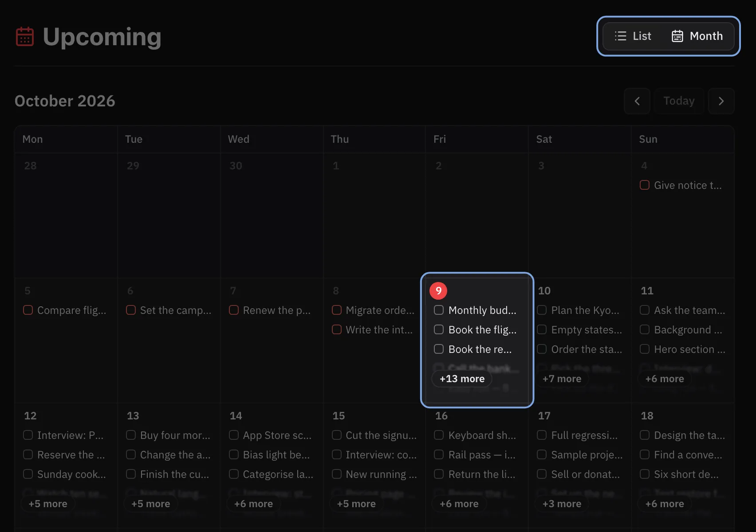Jump to Today
Viewport: 756px width, 532px height.
[679, 101]
